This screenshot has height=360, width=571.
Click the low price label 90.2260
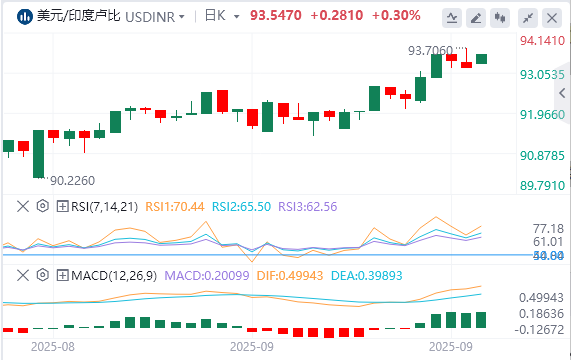(72, 181)
